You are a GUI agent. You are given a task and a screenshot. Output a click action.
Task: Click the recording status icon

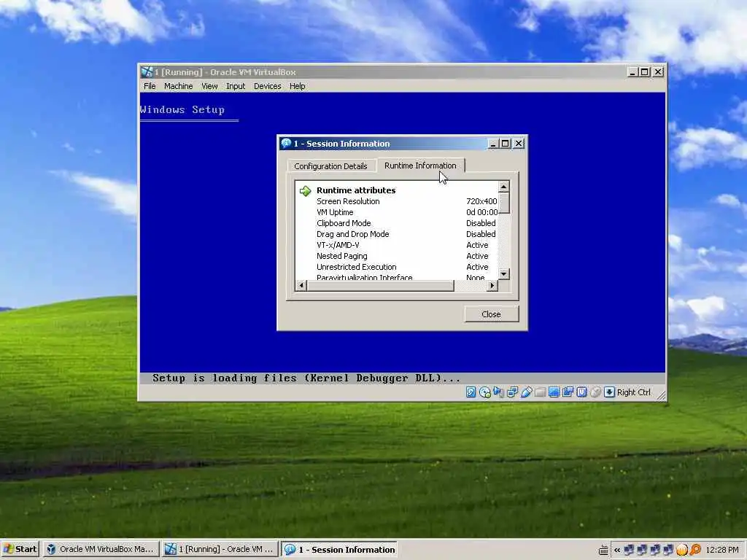pyautogui.click(x=568, y=392)
